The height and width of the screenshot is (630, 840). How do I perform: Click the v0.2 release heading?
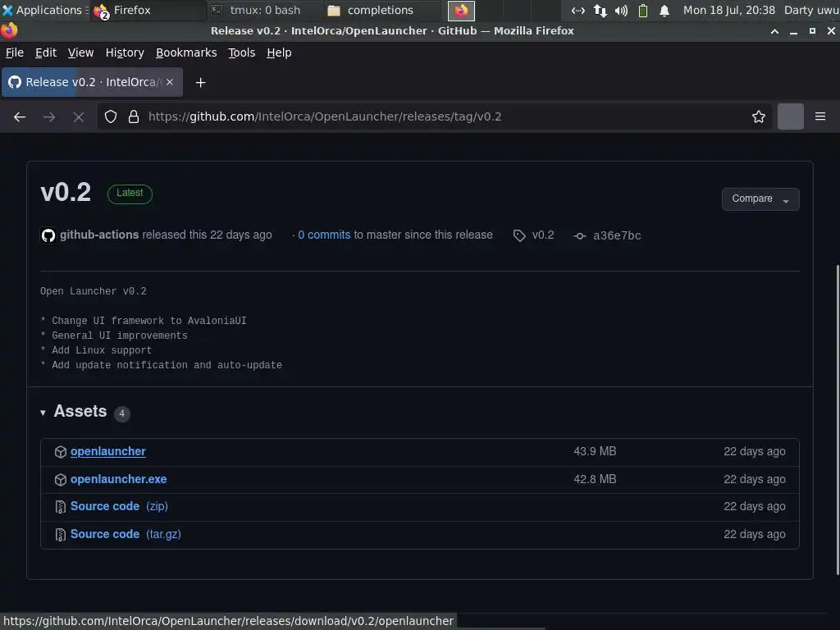pos(66,193)
